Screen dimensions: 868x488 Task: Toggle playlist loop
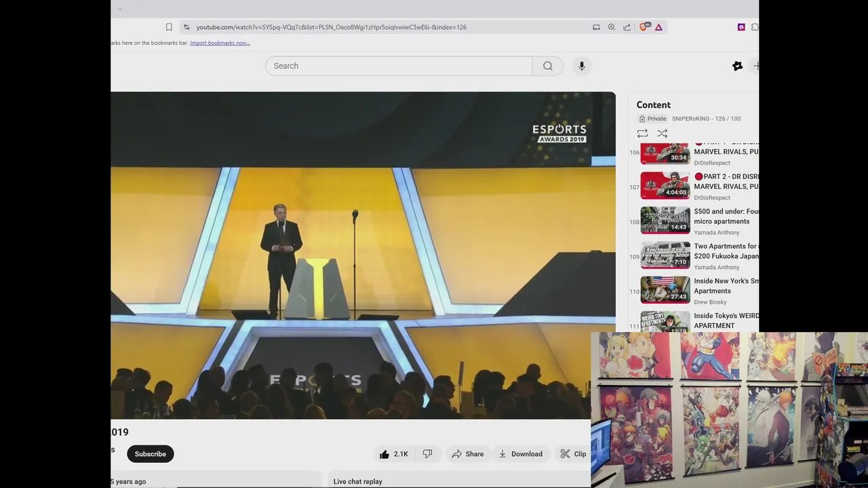[x=642, y=134]
